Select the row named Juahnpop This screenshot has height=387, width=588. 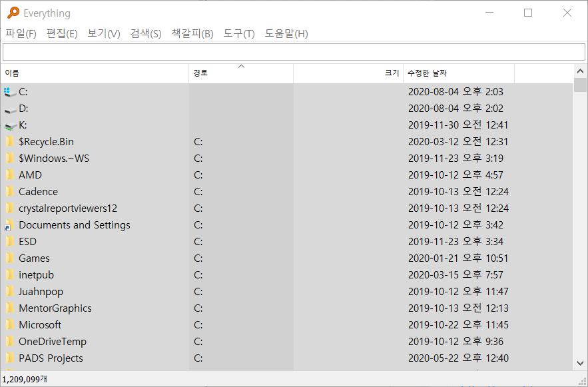point(287,291)
